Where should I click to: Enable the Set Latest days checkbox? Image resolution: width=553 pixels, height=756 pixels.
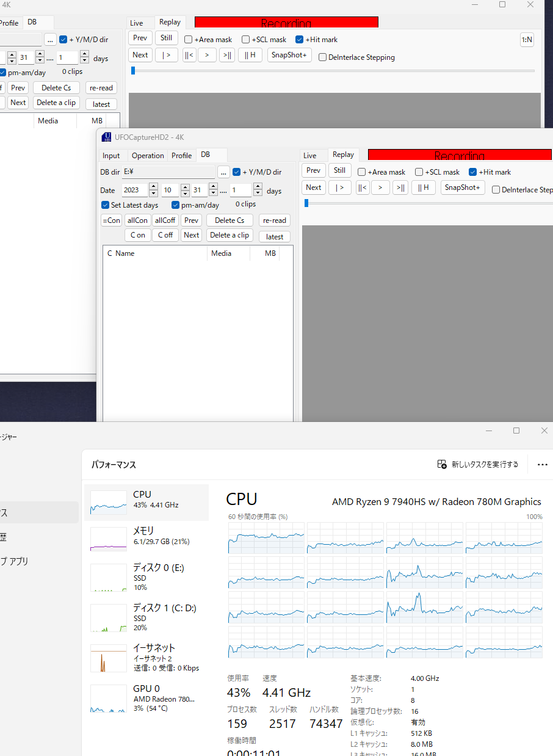coord(106,205)
